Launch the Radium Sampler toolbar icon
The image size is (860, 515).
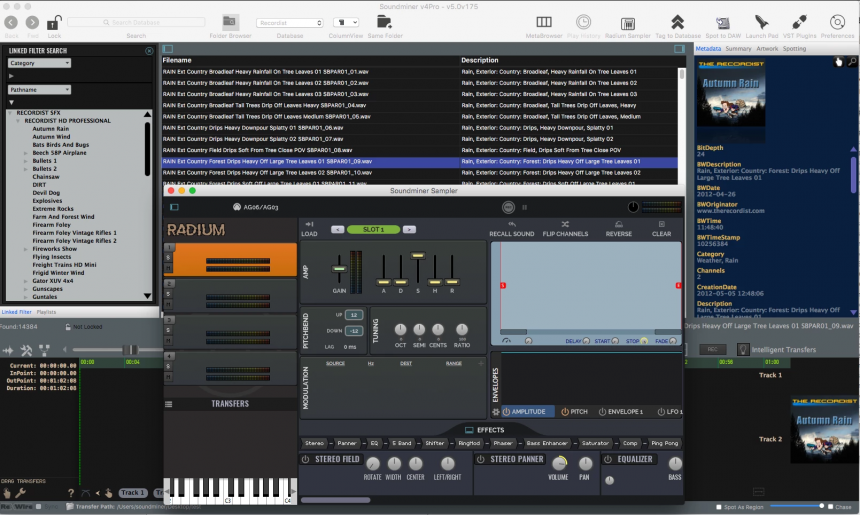(x=627, y=24)
